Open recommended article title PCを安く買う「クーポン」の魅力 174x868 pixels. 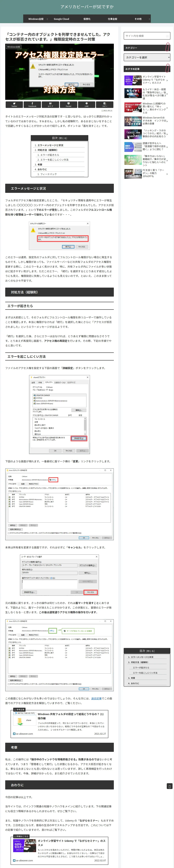(x=153, y=173)
